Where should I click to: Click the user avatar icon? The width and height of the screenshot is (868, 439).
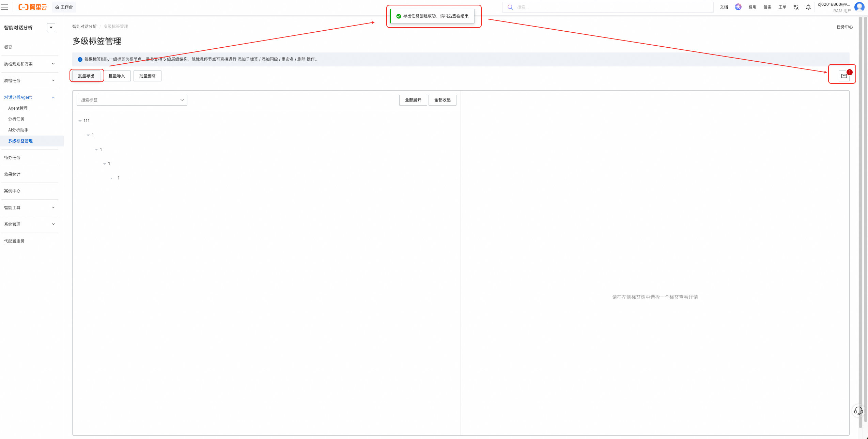[859, 7]
